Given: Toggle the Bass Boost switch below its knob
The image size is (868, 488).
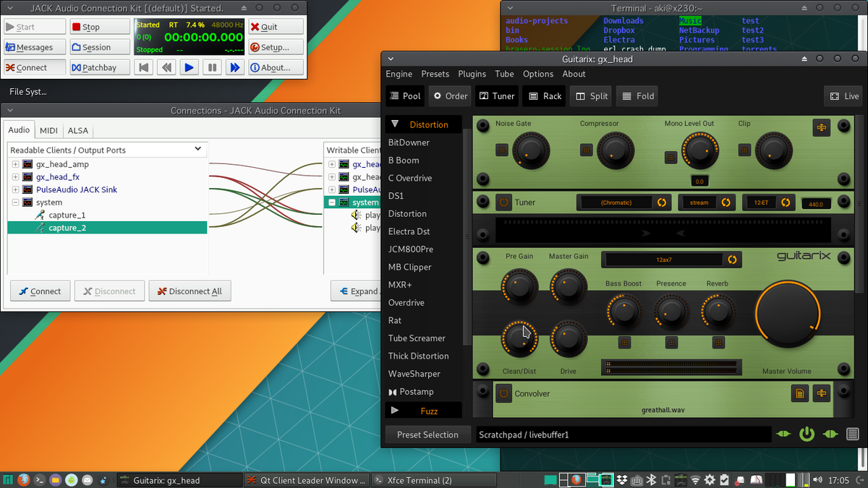Looking at the screenshot, I should pyautogui.click(x=624, y=342).
